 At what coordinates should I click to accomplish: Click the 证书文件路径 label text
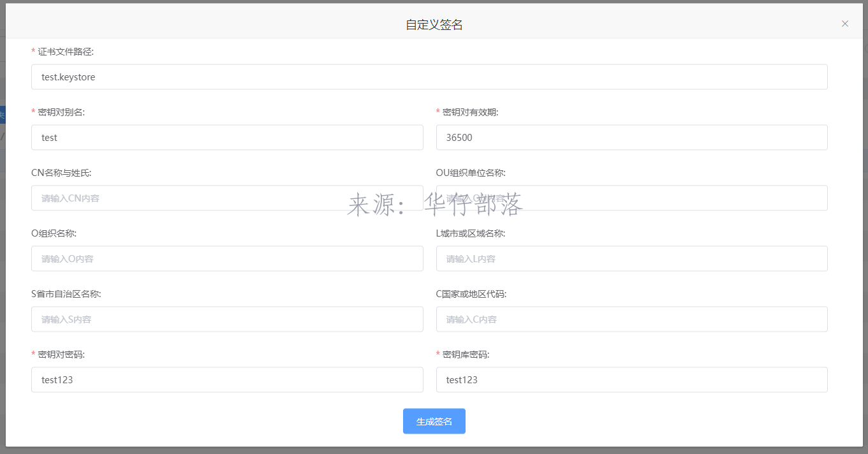click(x=65, y=52)
